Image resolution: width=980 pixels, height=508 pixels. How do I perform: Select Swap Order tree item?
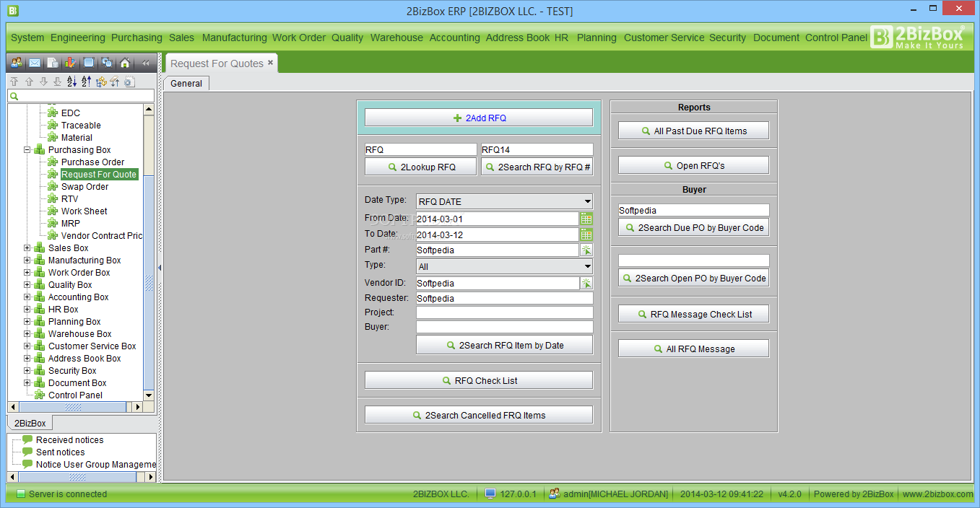tap(84, 187)
